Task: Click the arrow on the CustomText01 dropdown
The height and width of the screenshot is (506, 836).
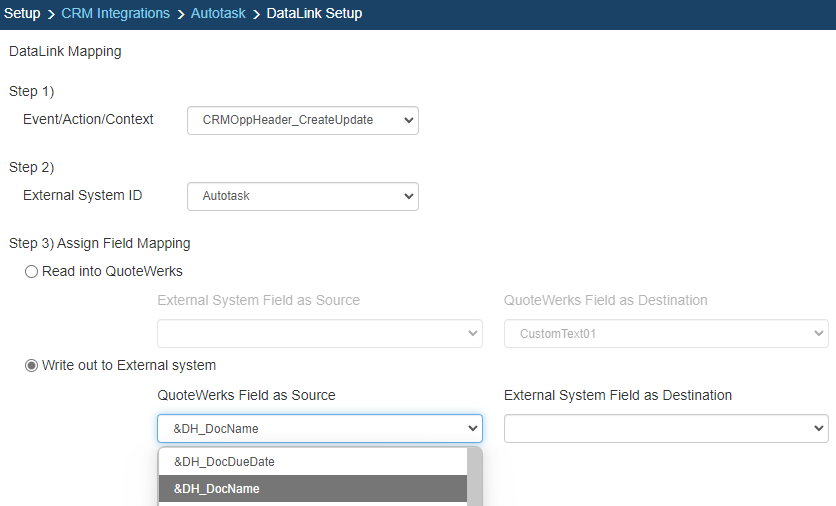Action: click(x=818, y=334)
